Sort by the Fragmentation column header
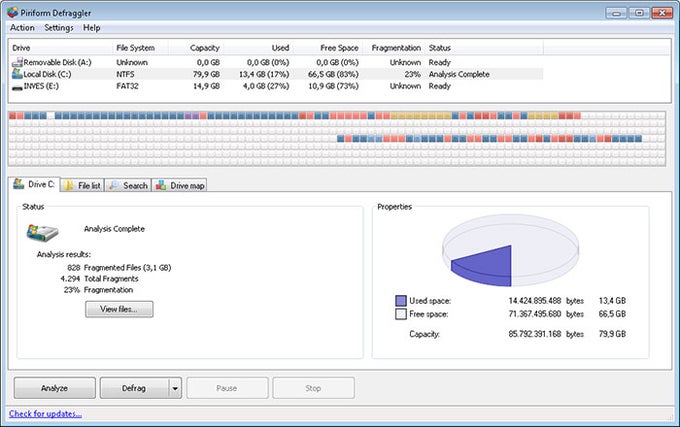 click(x=393, y=48)
